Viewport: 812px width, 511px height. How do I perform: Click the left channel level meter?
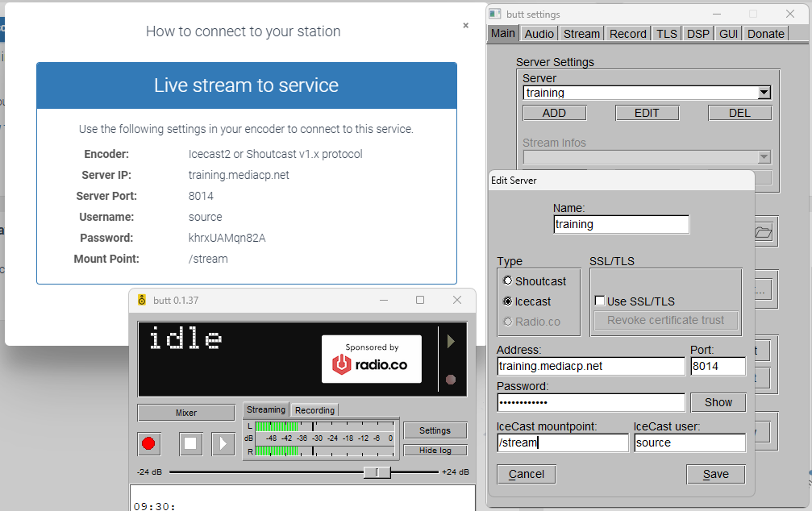[324, 426]
